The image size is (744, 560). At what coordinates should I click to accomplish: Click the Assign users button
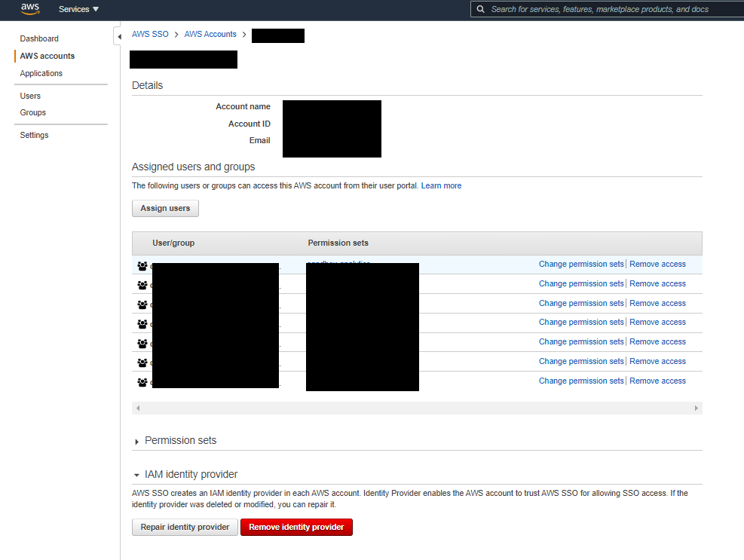164,208
